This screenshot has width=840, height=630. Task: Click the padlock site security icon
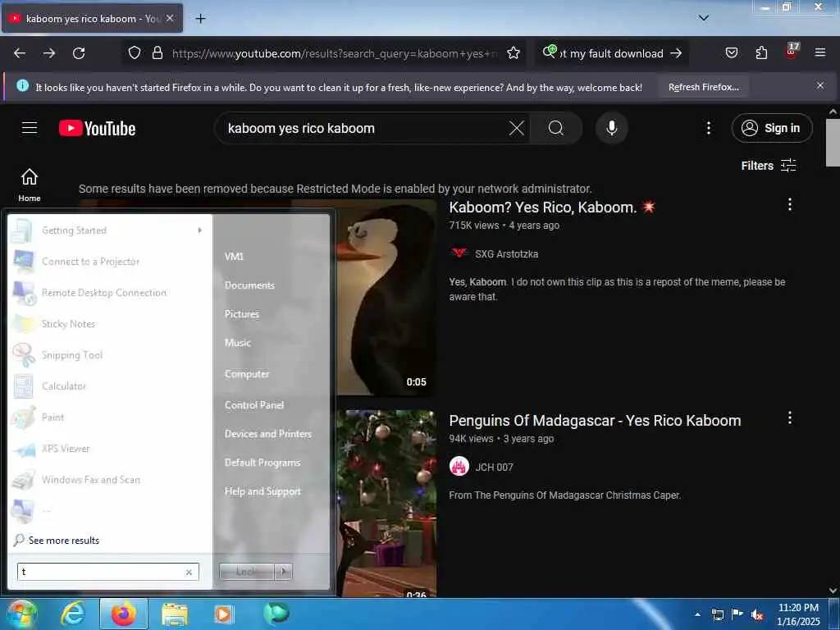click(x=157, y=52)
